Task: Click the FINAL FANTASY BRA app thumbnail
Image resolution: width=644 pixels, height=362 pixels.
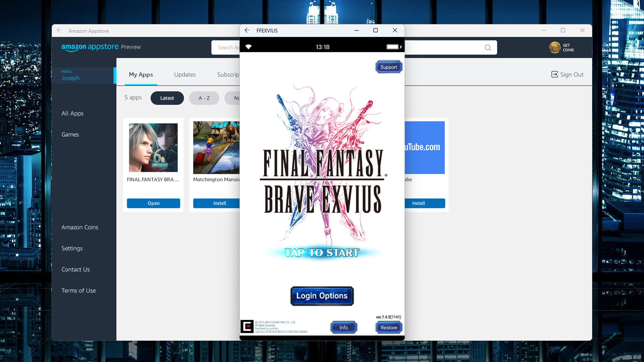Action: (x=154, y=147)
